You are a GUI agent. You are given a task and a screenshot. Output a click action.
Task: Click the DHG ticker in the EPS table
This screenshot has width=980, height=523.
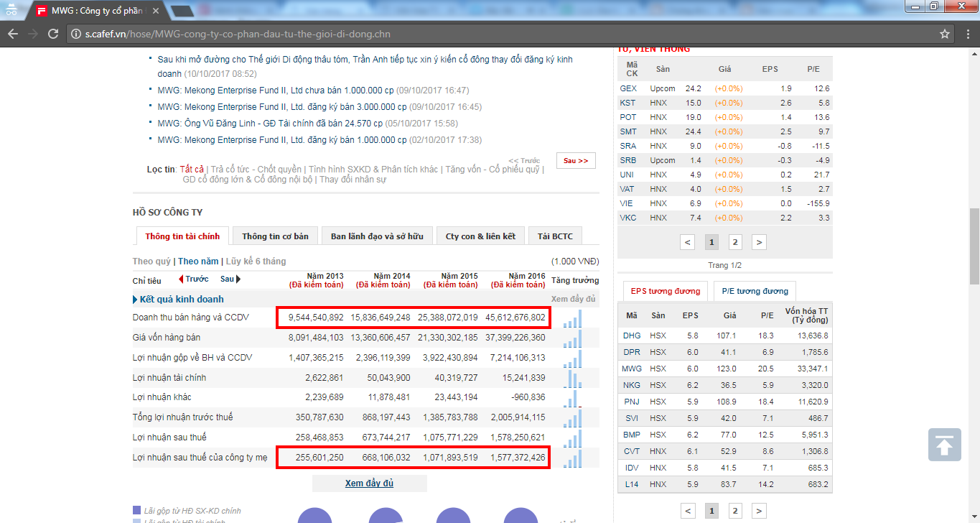[x=632, y=335]
